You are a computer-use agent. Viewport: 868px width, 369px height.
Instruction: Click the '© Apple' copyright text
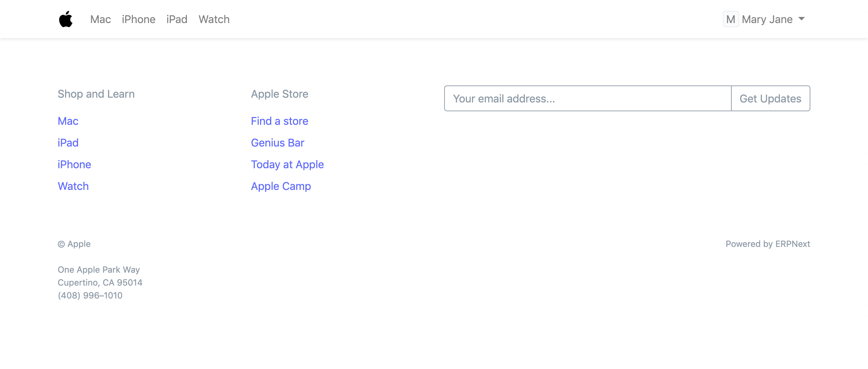pyautogui.click(x=74, y=244)
